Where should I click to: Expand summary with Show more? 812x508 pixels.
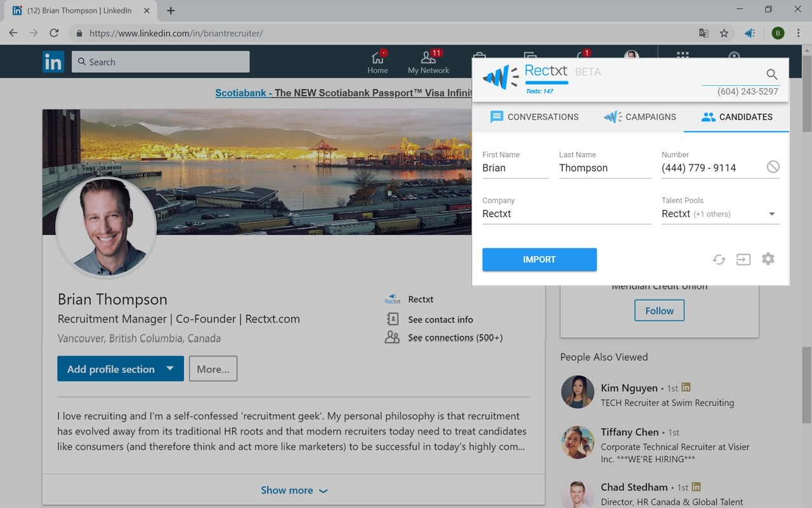coord(294,490)
